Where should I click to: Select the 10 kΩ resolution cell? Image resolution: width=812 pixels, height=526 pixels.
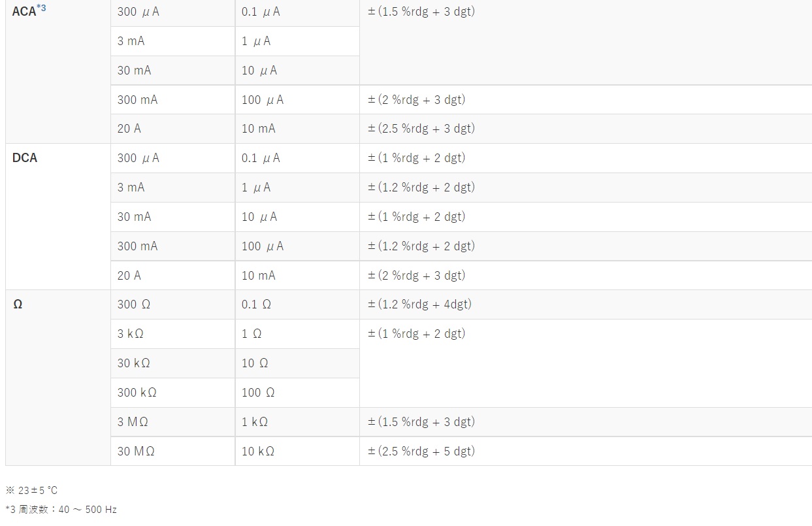(x=297, y=451)
